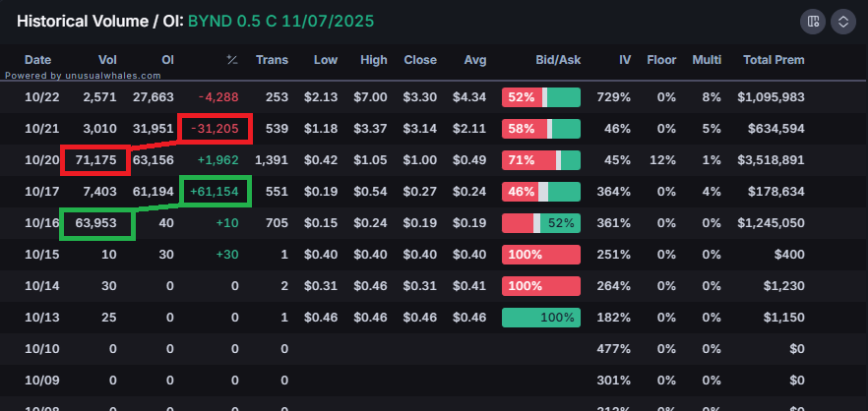Viewport: 868px width, 411px height.
Task: Click the 63,953 volume value
Action: pos(96,223)
